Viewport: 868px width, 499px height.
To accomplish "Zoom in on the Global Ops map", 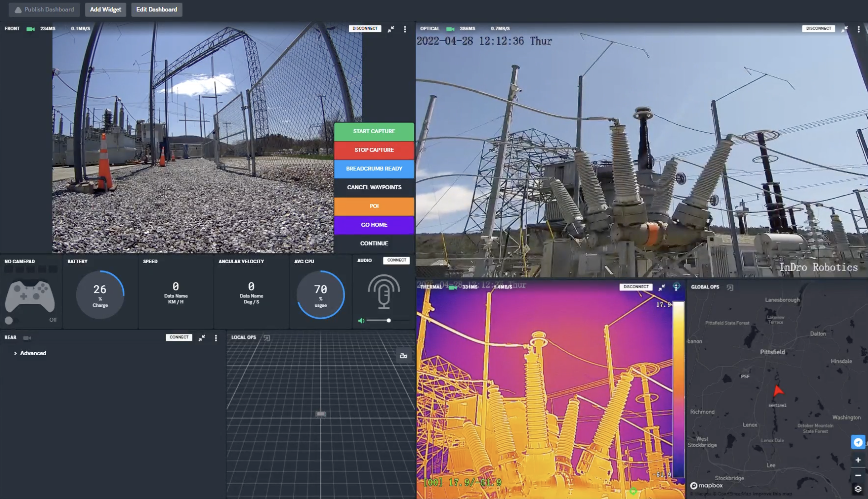I will tap(858, 460).
